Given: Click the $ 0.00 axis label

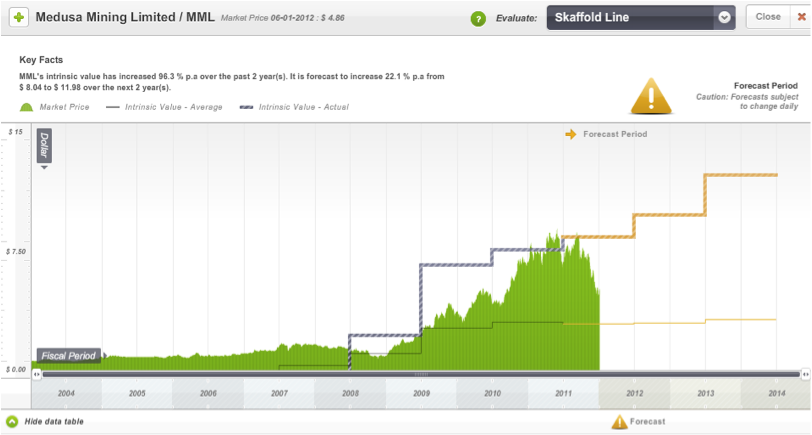Looking at the screenshot, I should (x=16, y=370).
